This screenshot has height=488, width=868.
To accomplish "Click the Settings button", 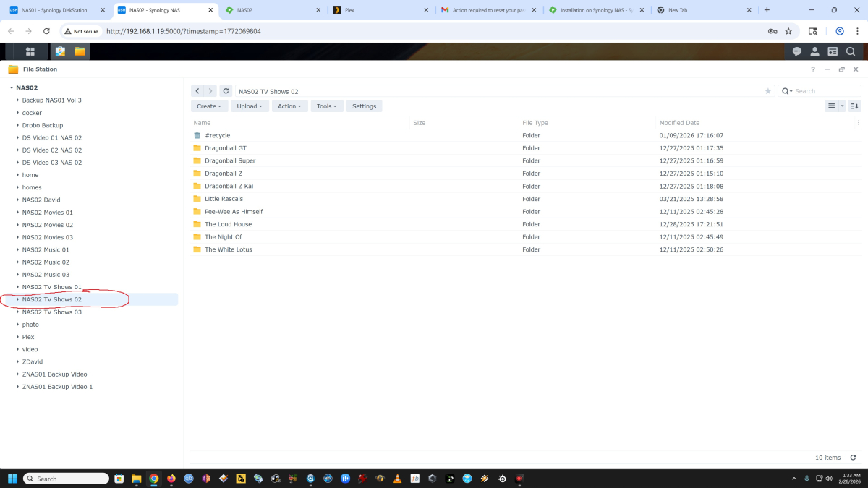I will click(365, 106).
